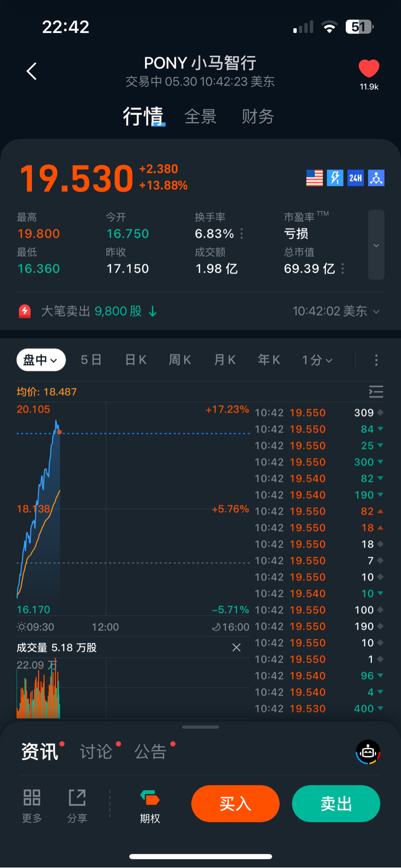Tap the 19.530 current price
The height and width of the screenshot is (868, 401).
[77, 179]
